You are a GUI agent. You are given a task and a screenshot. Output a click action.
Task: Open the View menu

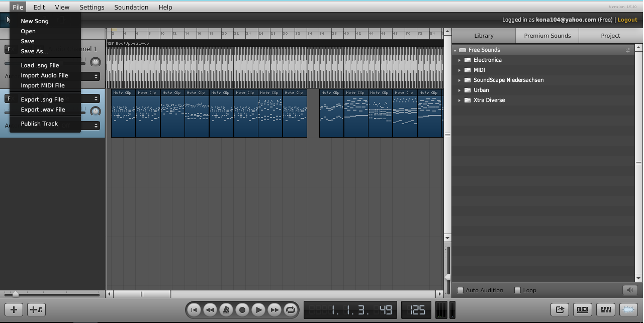point(62,7)
